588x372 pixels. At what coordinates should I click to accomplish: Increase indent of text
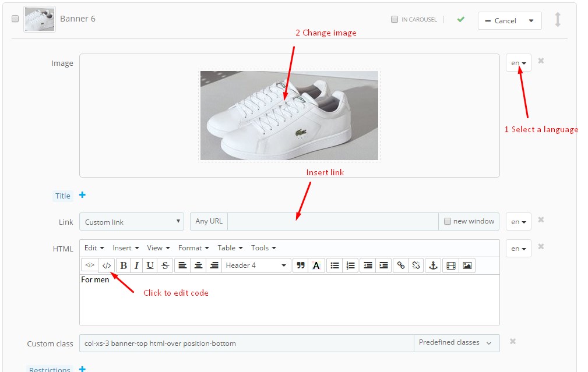pyautogui.click(x=383, y=265)
